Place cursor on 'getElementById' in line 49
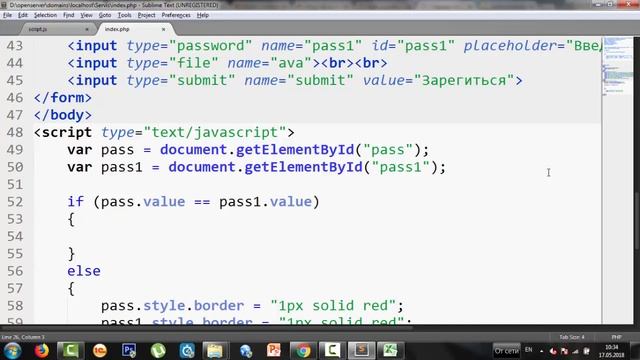640x360 pixels. pyautogui.click(x=295, y=150)
